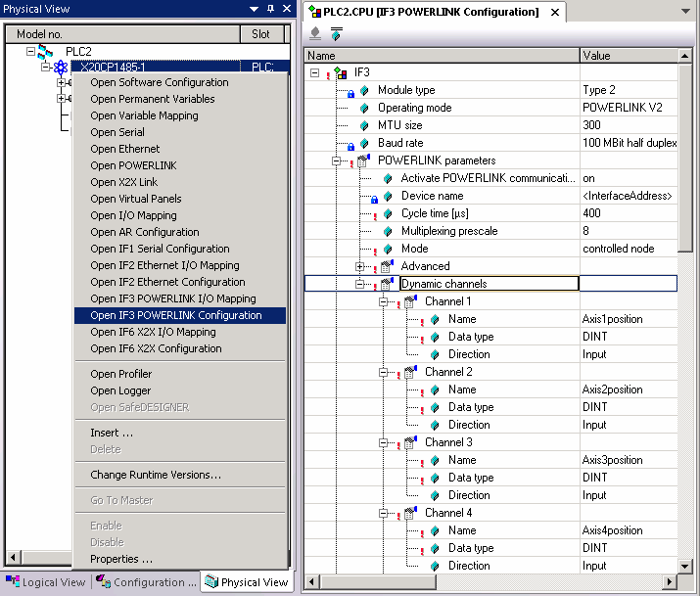Open editor tab list dropdown arrow
This screenshot has width=700, height=596.
point(685,12)
